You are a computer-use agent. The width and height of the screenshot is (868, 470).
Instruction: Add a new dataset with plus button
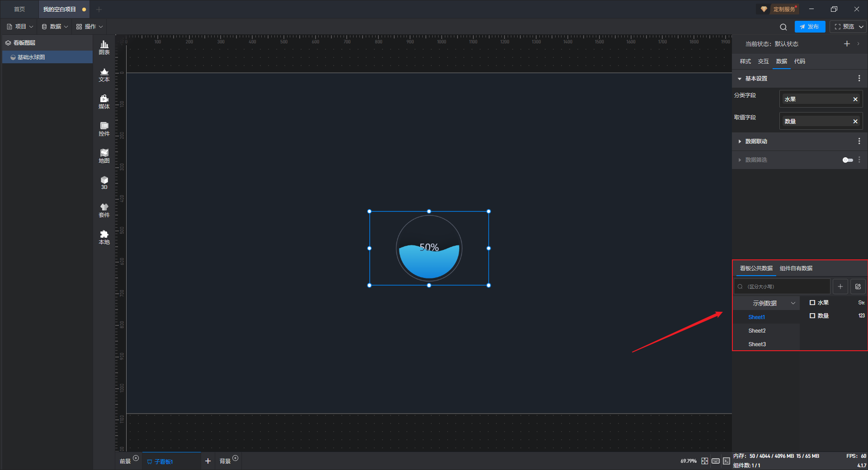point(840,287)
